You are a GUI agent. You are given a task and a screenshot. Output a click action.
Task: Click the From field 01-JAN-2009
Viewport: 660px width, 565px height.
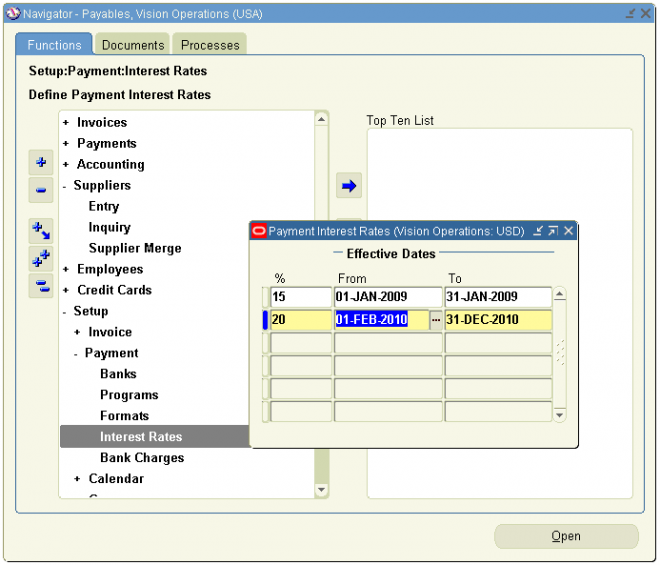[388, 297]
